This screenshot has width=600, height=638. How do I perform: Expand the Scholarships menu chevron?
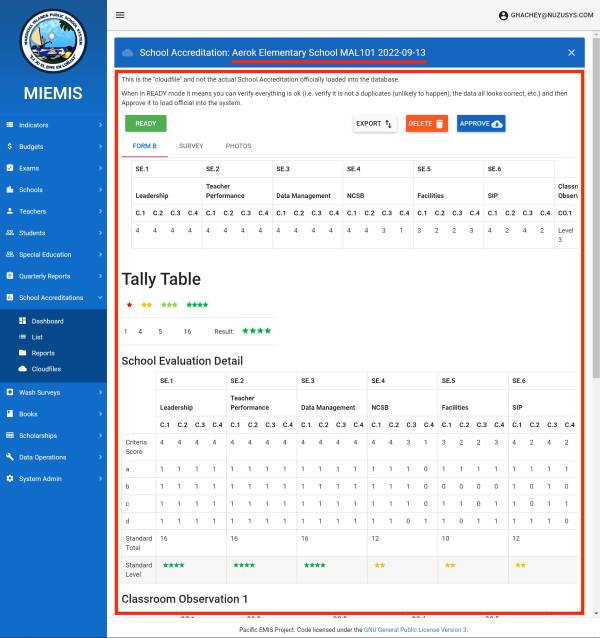tap(100, 436)
